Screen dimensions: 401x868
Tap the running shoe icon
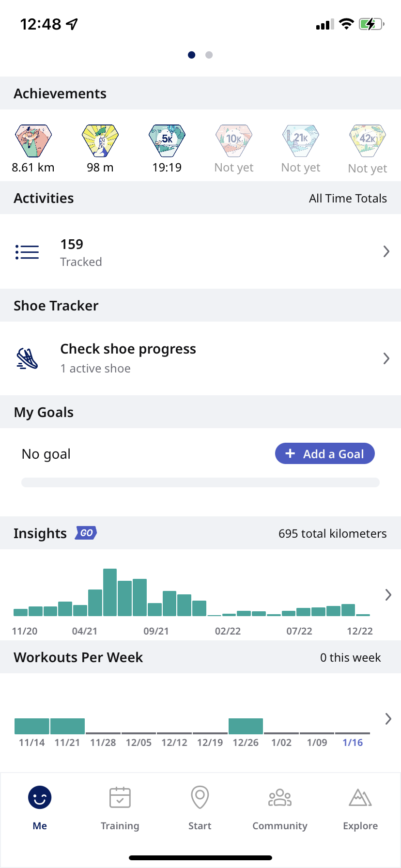pos(27,359)
